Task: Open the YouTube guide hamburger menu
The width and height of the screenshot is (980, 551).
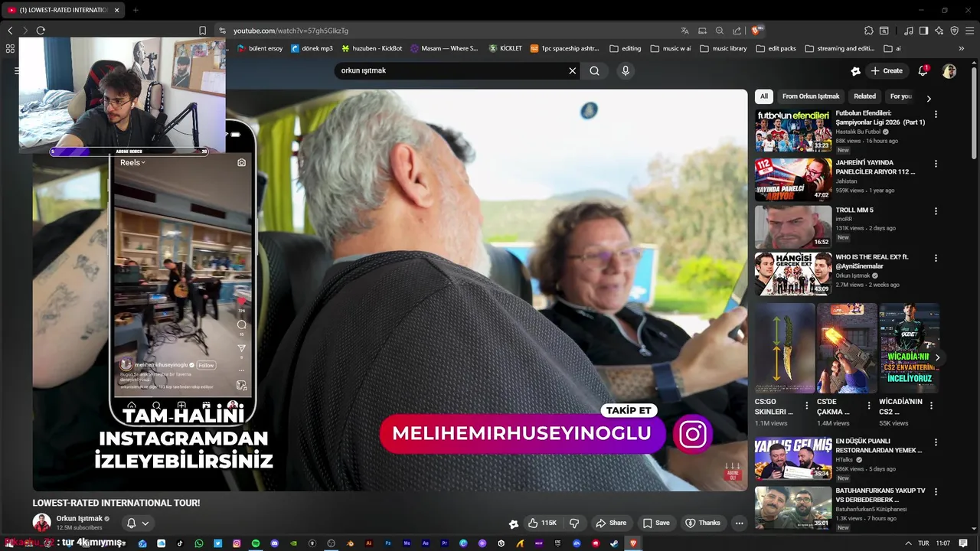Action: tap(16, 70)
